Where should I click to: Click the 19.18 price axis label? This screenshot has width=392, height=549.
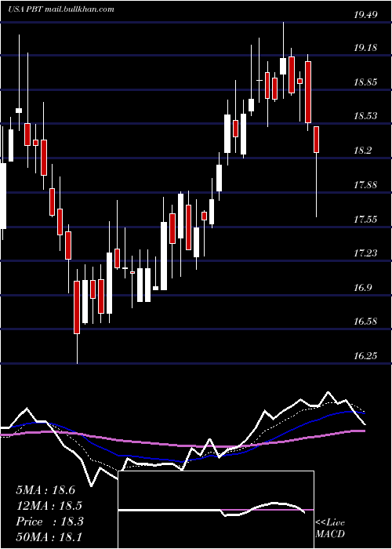365,48
